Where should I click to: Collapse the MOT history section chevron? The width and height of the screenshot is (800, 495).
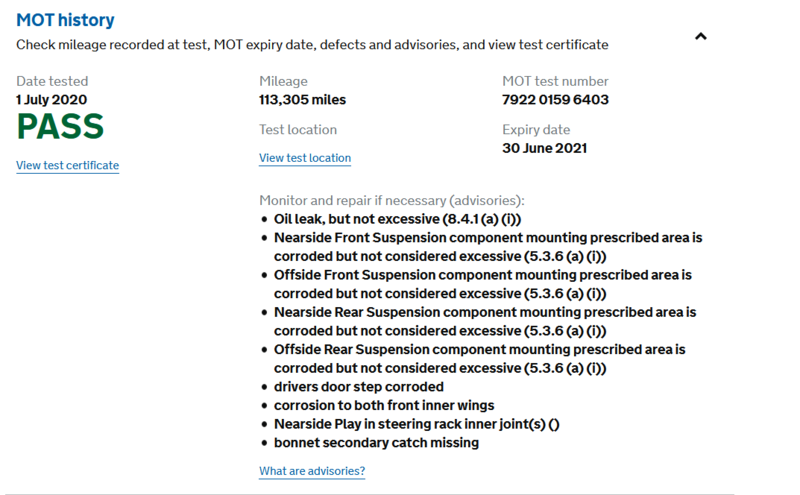click(x=701, y=36)
